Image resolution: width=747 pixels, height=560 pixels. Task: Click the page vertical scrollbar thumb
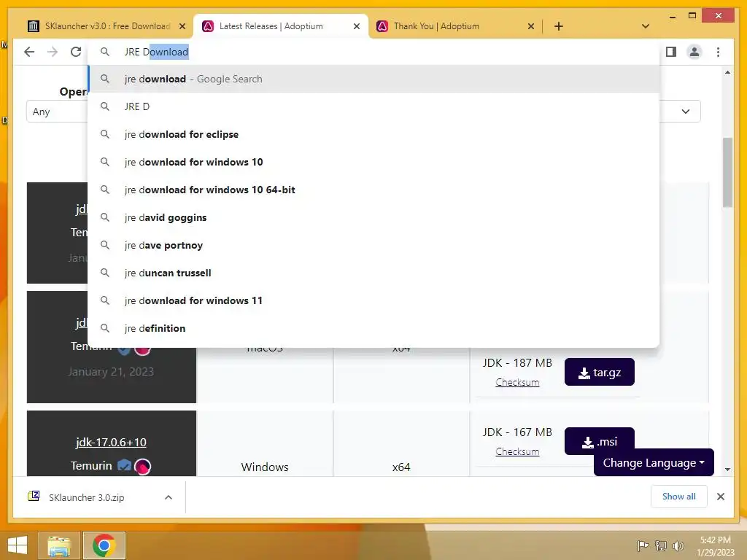click(x=727, y=172)
